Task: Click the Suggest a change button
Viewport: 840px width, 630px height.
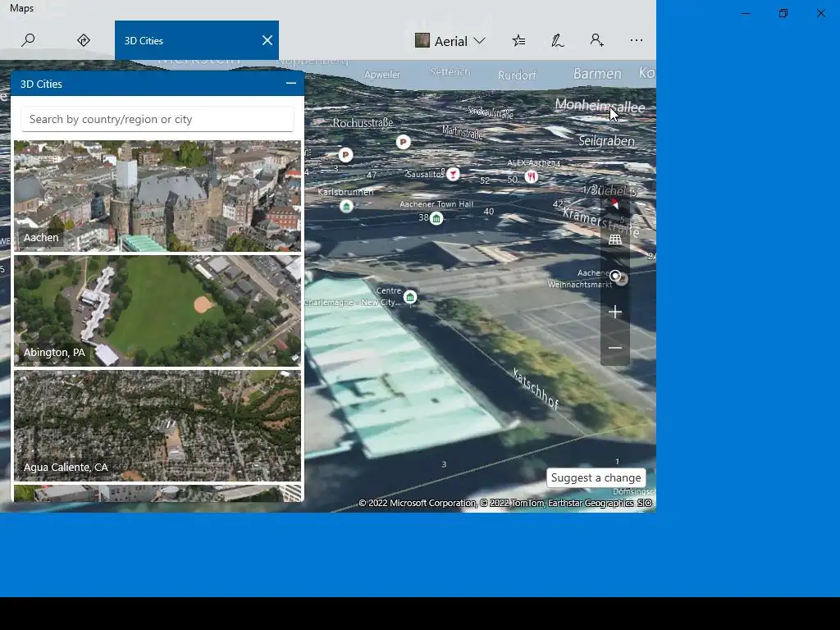Action: 596,477
